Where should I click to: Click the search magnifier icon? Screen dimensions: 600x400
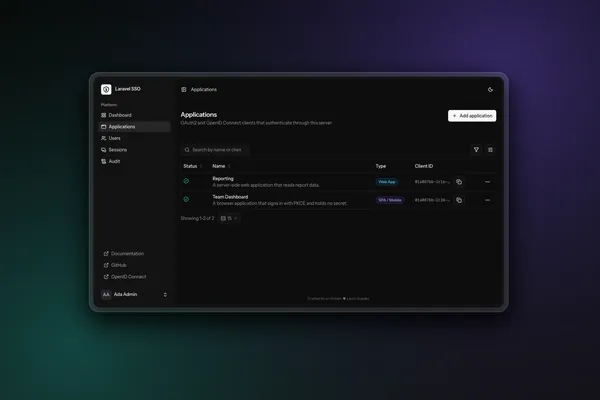(x=187, y=150)
